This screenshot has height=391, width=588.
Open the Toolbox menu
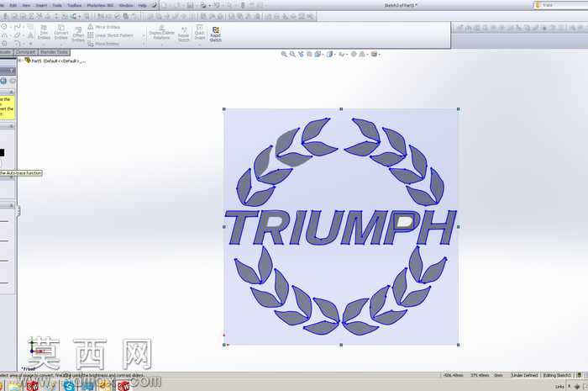[x=74, y=5]
